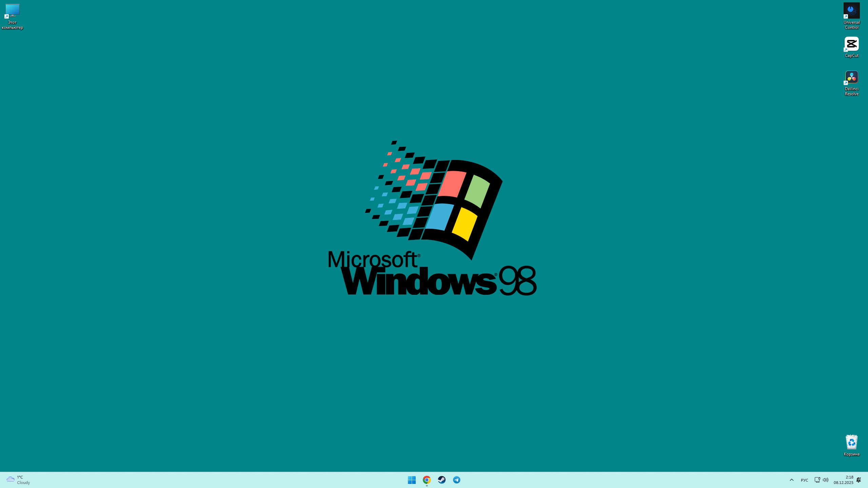Open the wired network status icon
The width and height of the screenshot is (868, 488).
817,480
